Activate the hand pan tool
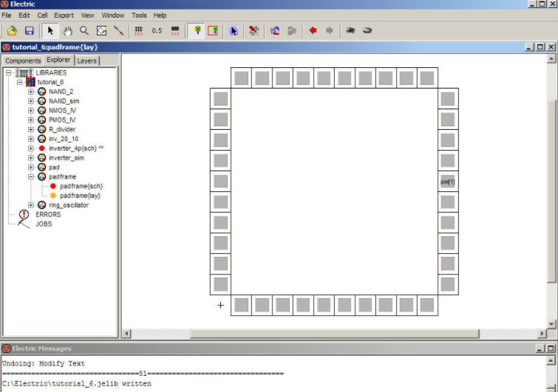Screen dimensions: 558x392 coord(68,31)
